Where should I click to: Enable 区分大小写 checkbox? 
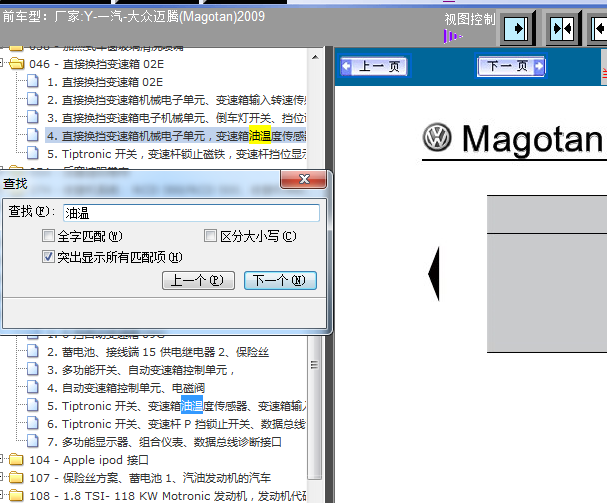210,235
